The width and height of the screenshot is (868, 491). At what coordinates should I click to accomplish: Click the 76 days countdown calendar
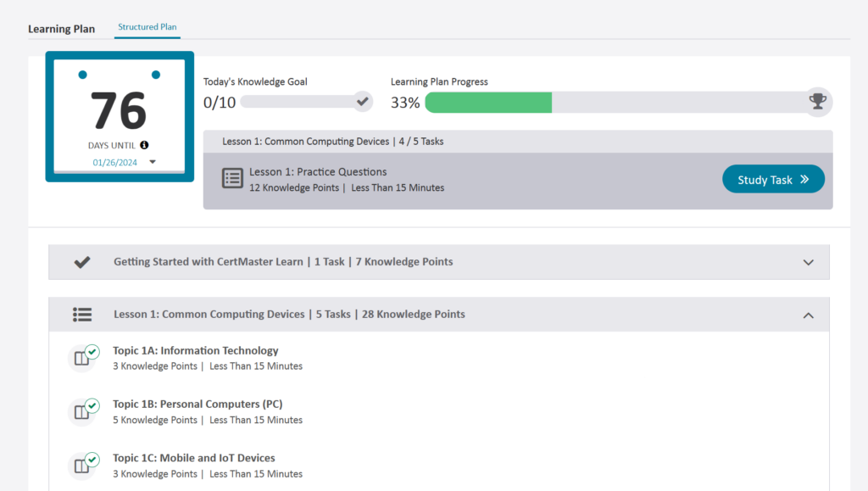[120, 117]
